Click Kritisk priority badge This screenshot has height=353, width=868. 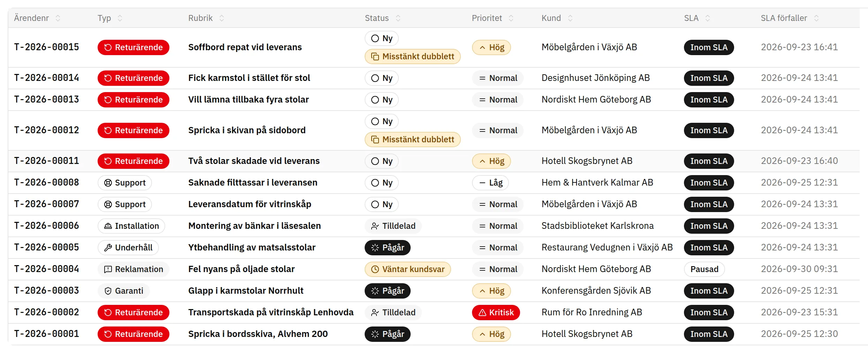click(x=496, y=313)
